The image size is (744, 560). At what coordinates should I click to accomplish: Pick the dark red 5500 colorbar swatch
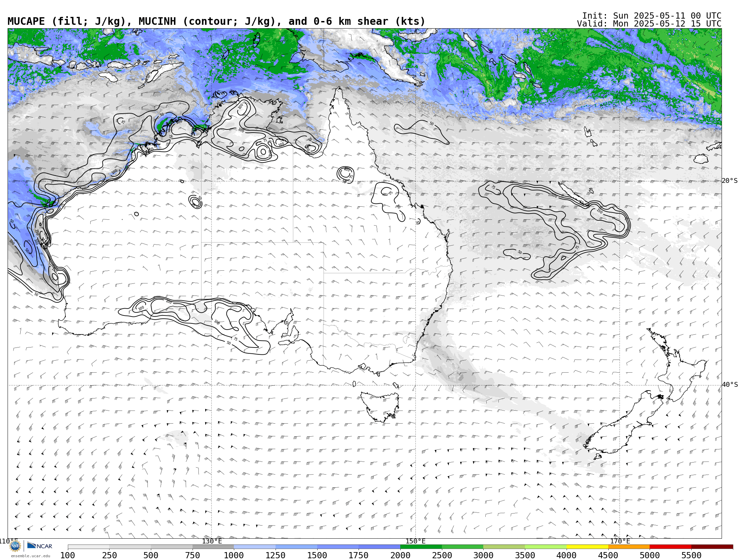[712, 547]
